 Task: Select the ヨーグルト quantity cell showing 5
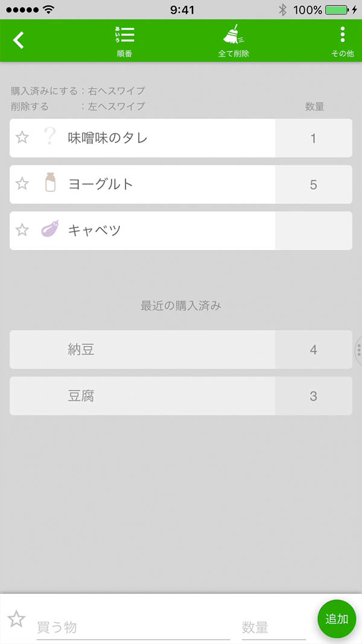[313, 184]
